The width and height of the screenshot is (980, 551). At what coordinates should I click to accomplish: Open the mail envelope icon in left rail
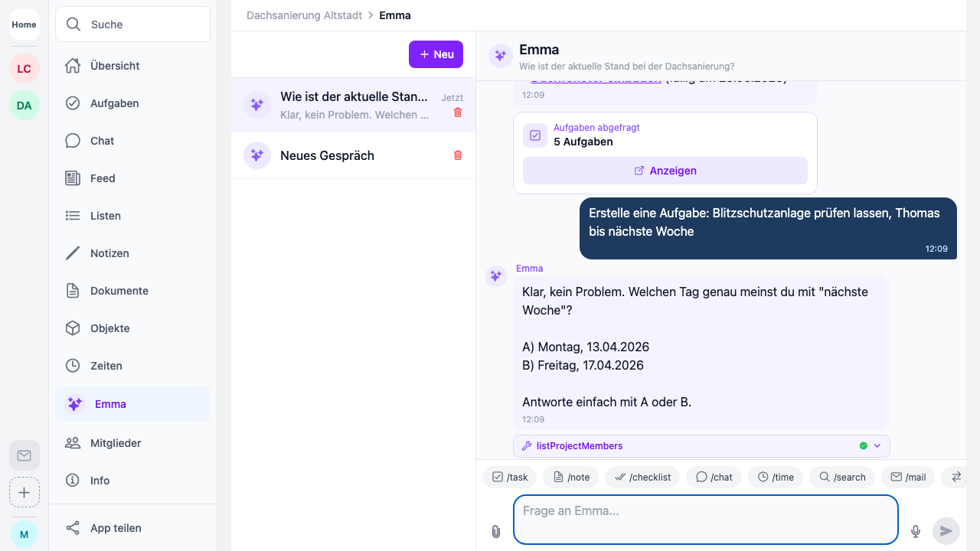tap(24, 455)
